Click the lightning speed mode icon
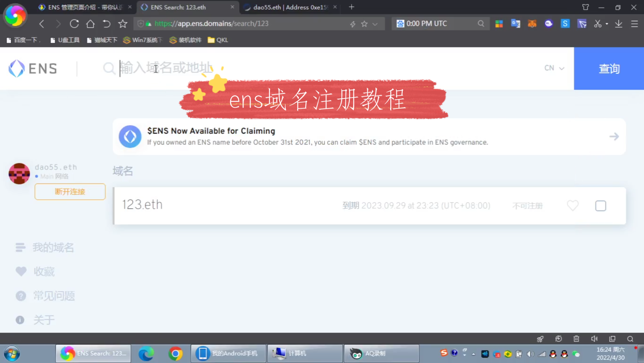This screenshot has width=644, height=363. [353, 24]
